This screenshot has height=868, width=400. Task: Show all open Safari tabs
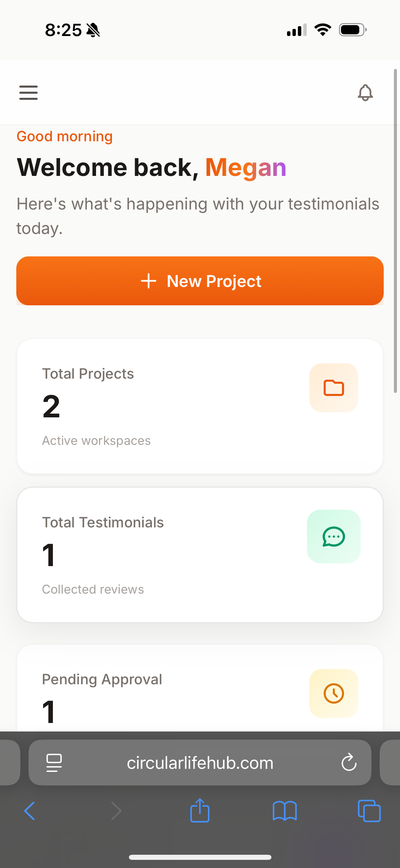(369, 811)
